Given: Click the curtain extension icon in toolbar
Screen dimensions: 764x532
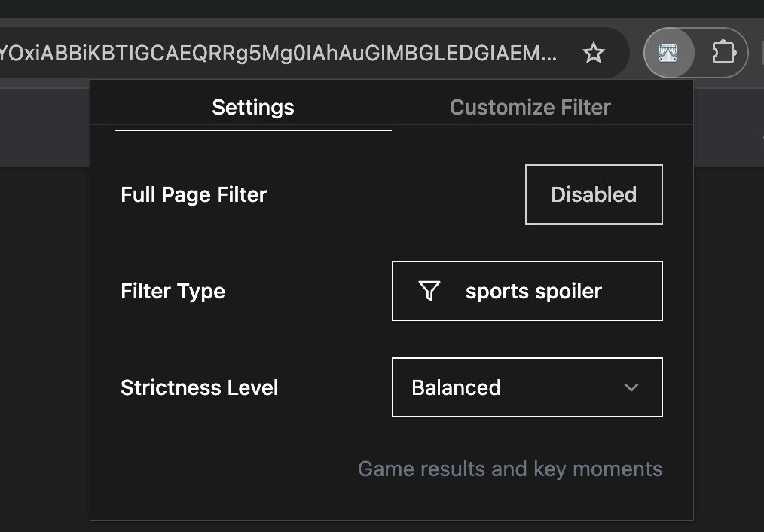Looking at the screenshot, I should (x=668, y=53).
